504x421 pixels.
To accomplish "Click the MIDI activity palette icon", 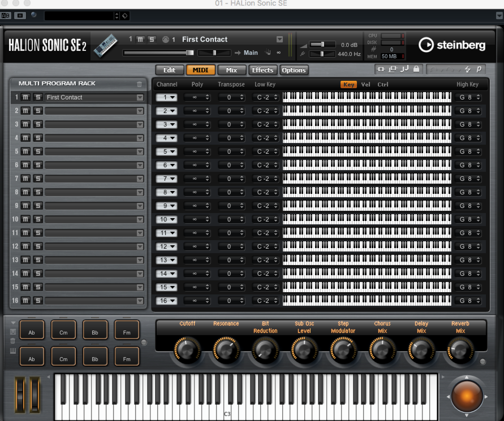I will (x=165, y=40).
